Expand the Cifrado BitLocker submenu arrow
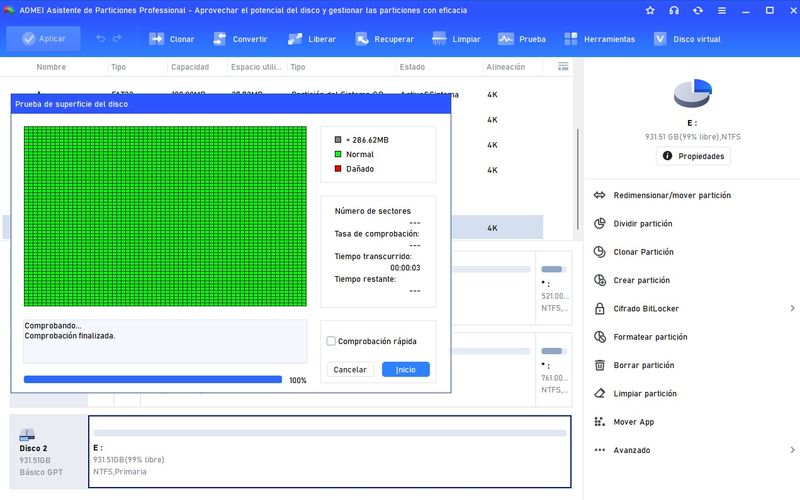 (x=792, y=308)
